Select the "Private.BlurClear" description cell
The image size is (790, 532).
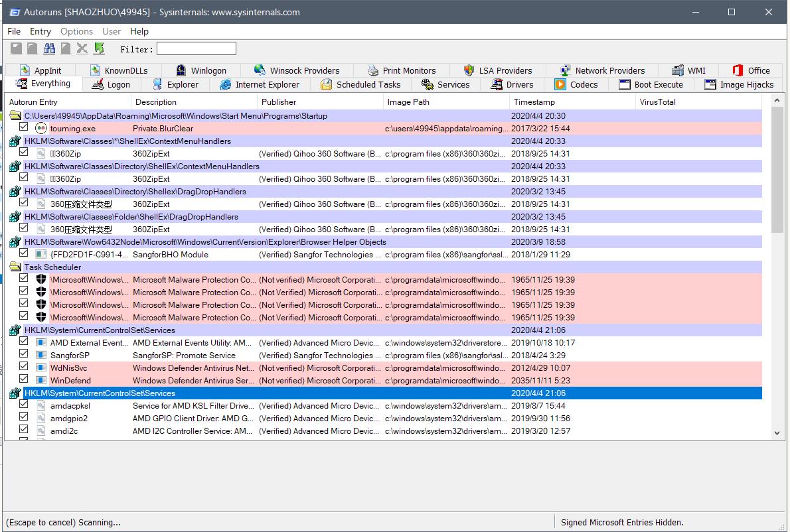coord(163,128)
